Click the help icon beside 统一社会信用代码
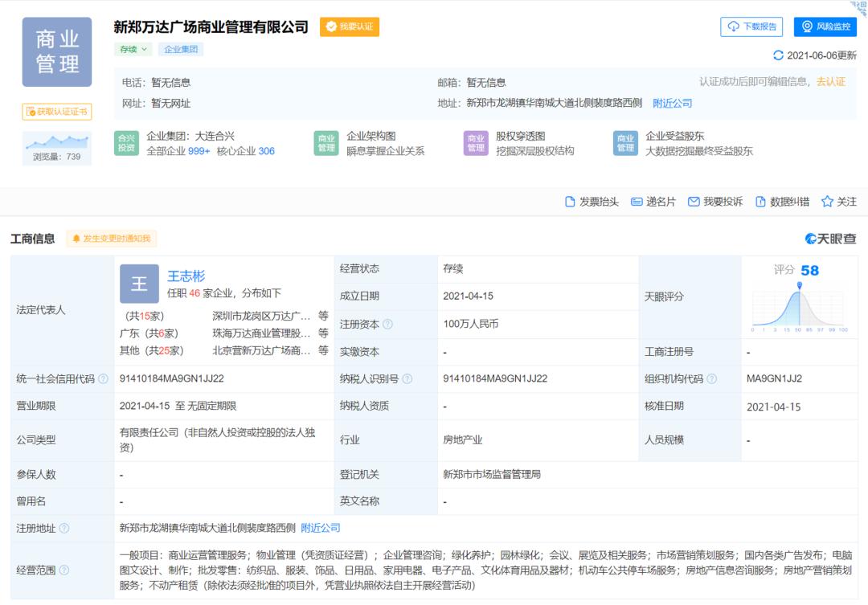Screen dimensions: 868x605 click(x=103, y=379)
